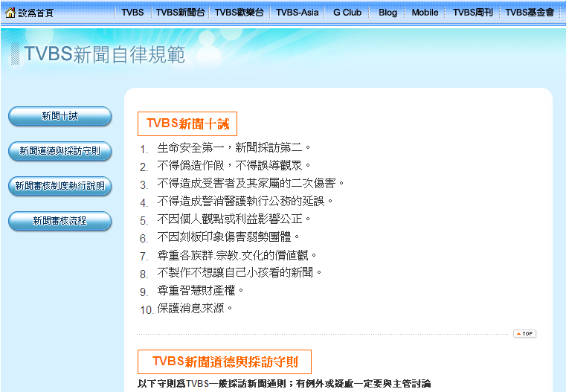Image resolution: width=566 pixels, height=392 pixels.
Task: Open the TVBS歡樂台 nav item
Action: pyautogui.click(x=239, y=12)
